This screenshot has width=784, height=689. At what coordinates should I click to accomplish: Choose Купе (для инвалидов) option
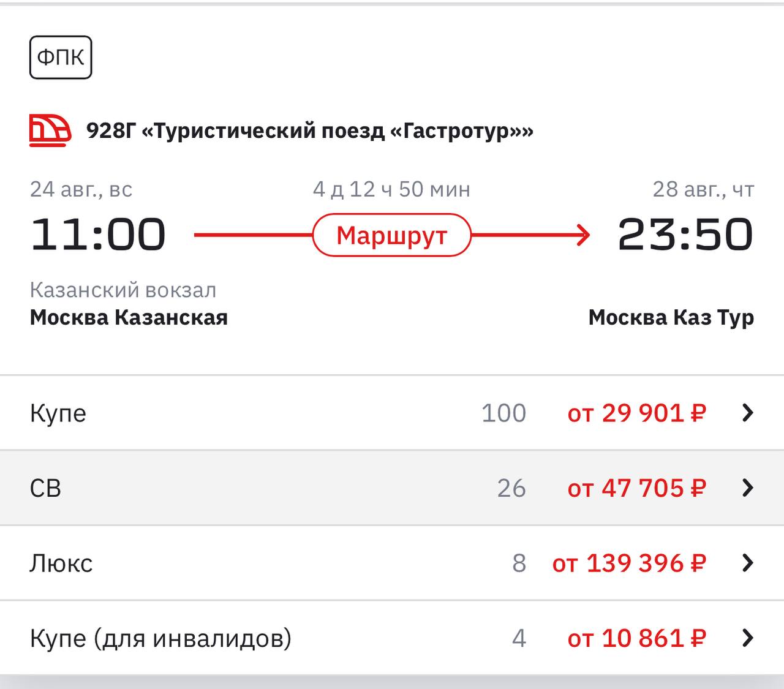[392, 638]
